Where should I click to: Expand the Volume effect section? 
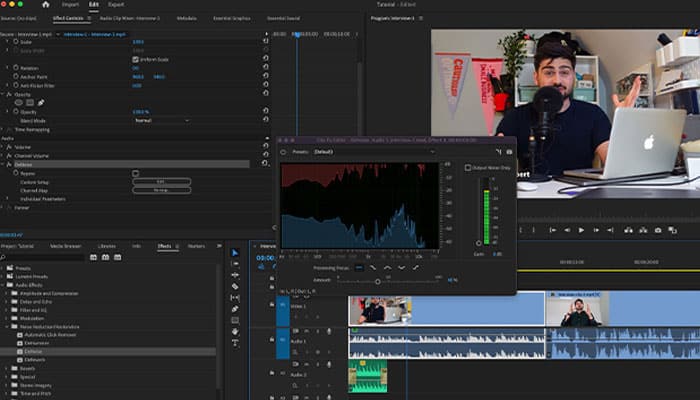pos(2,147)
